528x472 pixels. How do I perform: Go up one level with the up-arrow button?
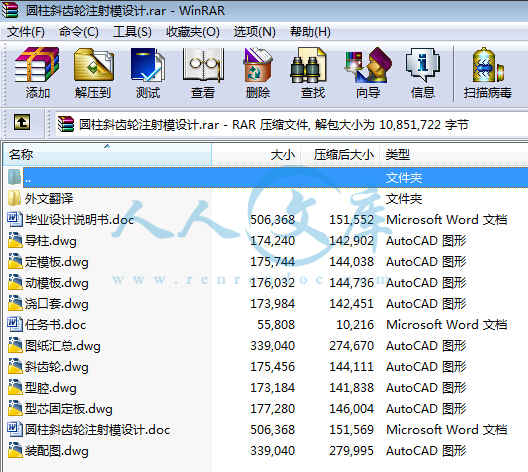point(22,122)
